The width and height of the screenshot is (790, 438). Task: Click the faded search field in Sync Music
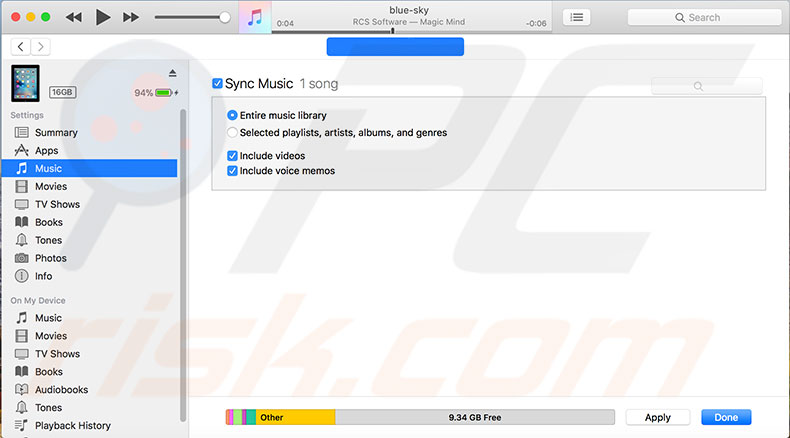(x=706, y=86)
